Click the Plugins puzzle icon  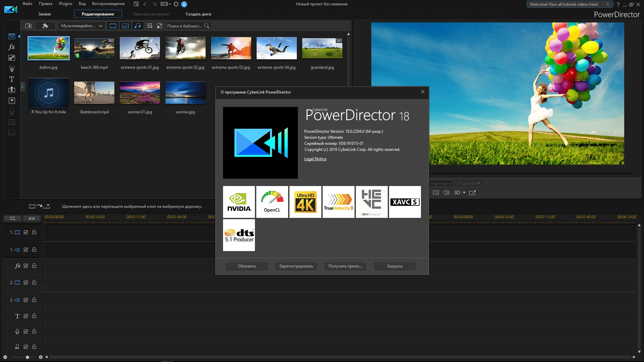45,26
